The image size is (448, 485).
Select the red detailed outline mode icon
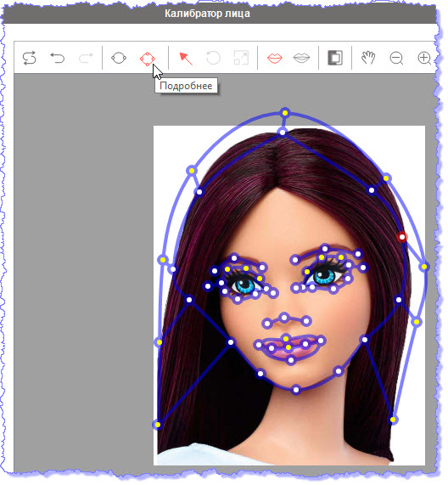(x=148, y=59)
